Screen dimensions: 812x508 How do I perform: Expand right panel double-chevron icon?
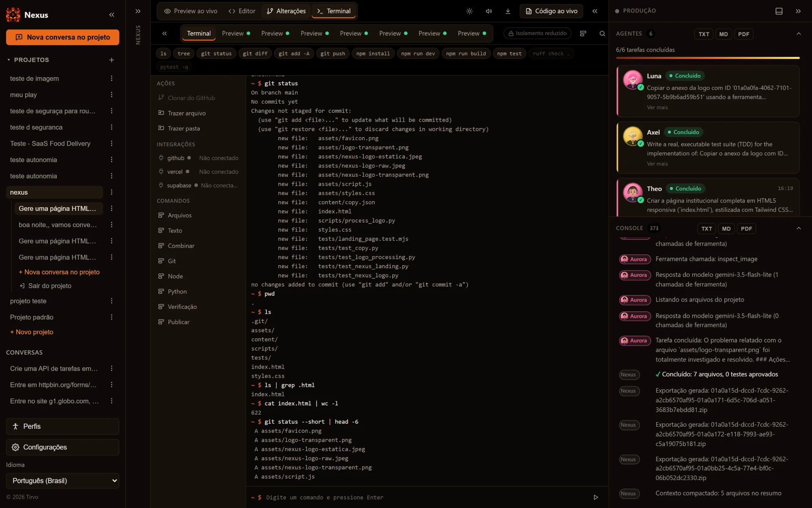coord(798,11)
